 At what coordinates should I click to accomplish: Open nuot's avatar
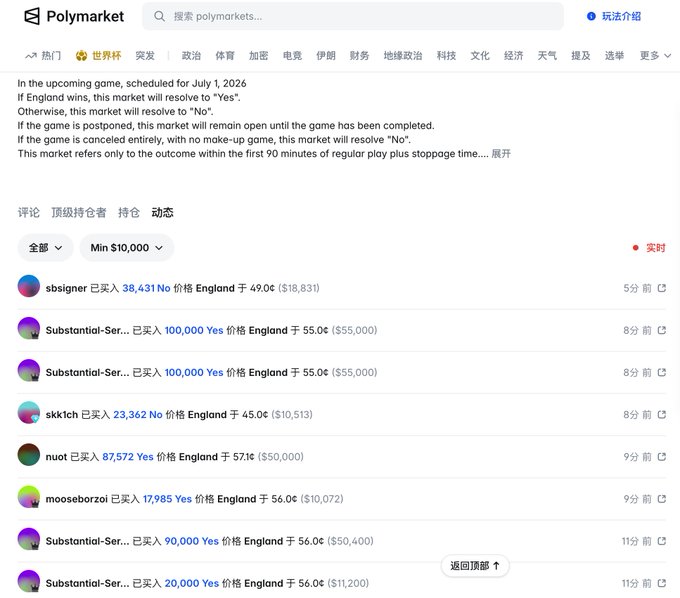coord(29,454)
